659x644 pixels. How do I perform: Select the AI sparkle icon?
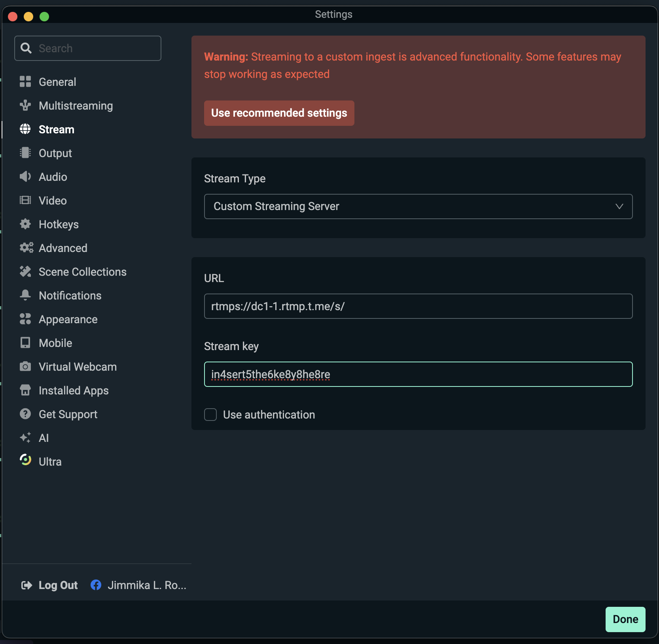pyautogui.click(x=25, y=438)
